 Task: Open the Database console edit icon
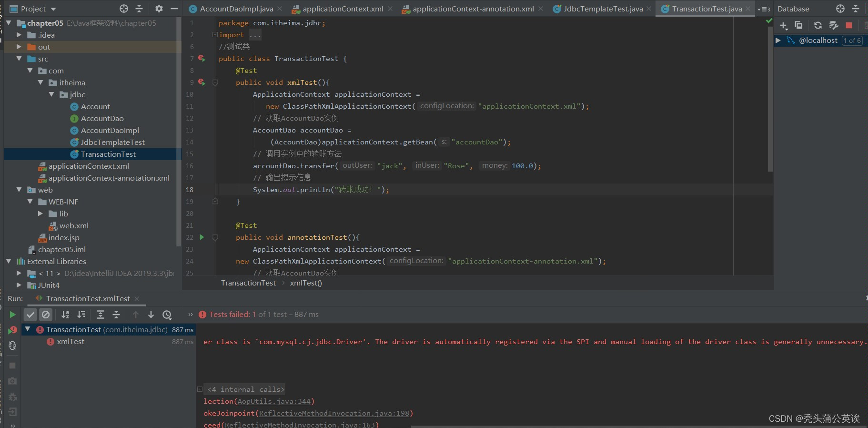pyautogui.click(x=833, y=25)
